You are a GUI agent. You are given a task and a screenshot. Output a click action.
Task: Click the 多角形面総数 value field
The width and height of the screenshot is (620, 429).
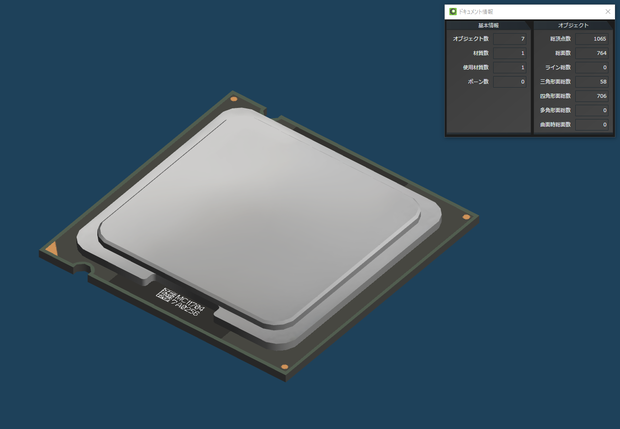(592, 110)
